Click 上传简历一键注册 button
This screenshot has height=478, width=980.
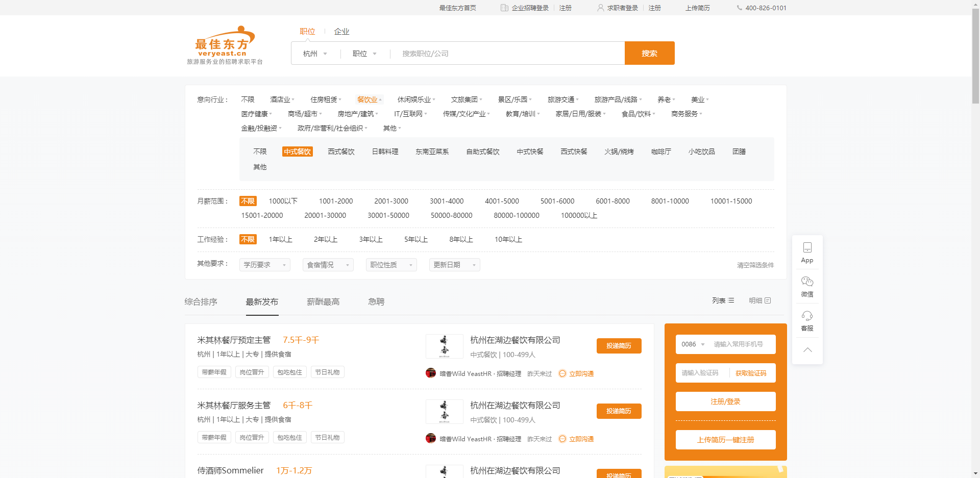[726, 440]
